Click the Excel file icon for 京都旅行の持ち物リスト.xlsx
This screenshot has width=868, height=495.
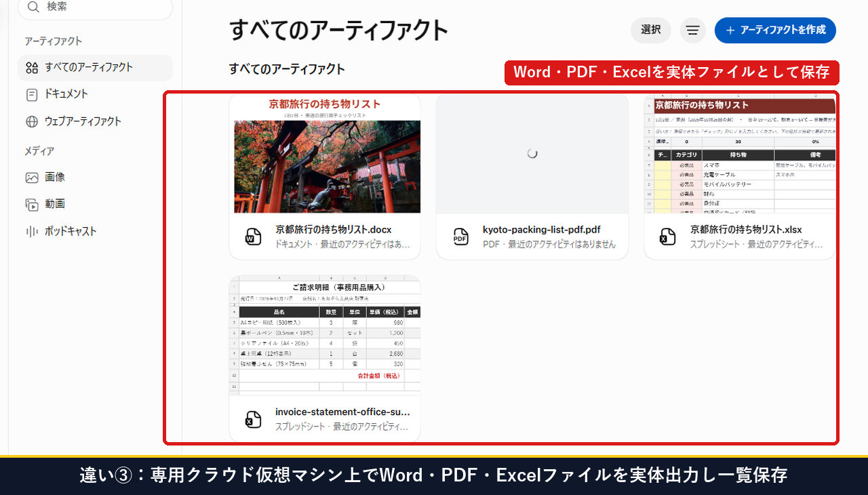coord(668,236)
